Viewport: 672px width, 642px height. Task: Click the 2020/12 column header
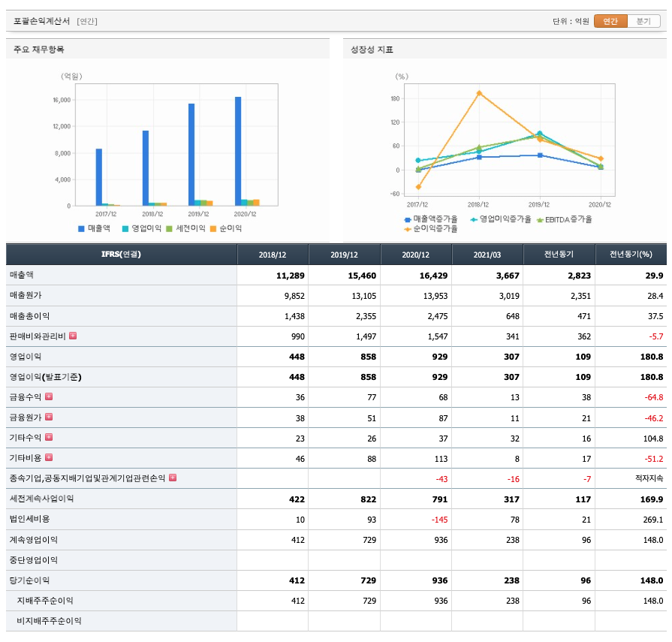[x=416, y=255]
